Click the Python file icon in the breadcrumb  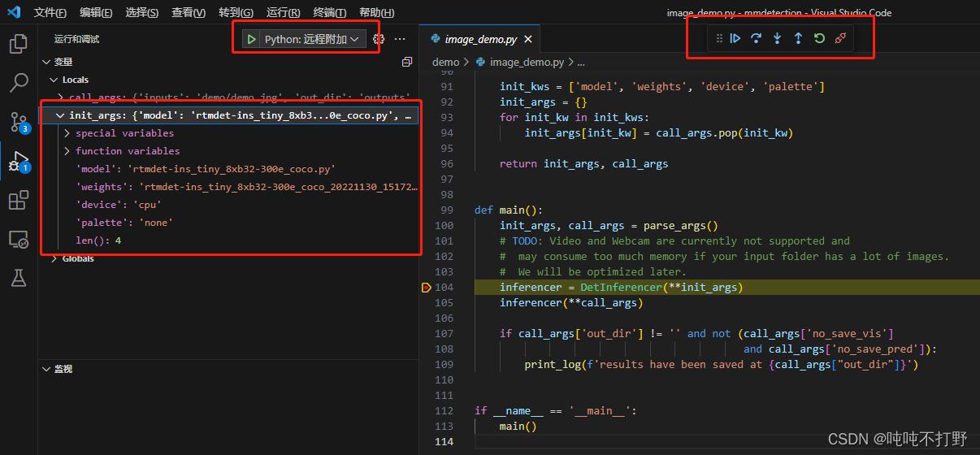click(480, 62)
